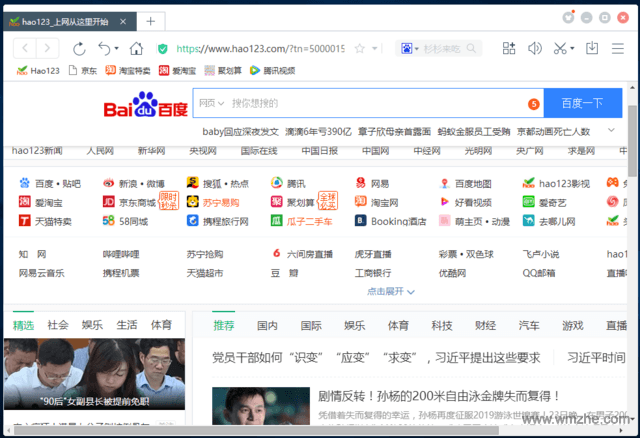
Task: Click the undo close tab icon
Action: pyautogui.click(x=104, y=49)
